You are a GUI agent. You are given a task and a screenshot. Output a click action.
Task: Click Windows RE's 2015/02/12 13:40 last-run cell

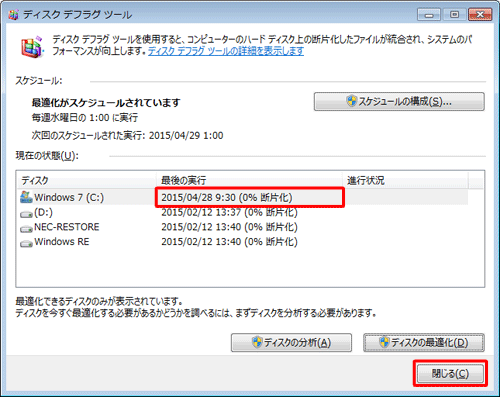[x=229, y=242]
